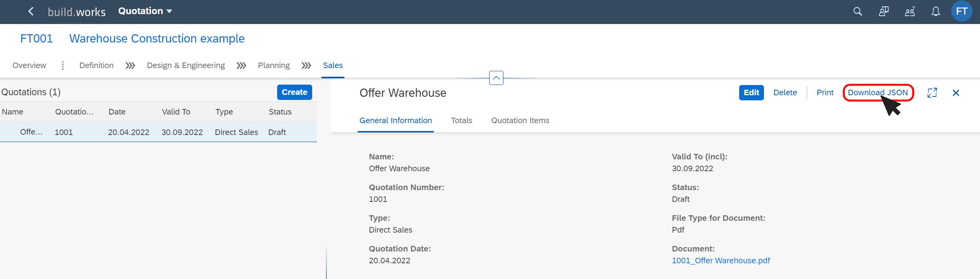
Task: Switch to the Planning tab
Action: click(274, 65)
